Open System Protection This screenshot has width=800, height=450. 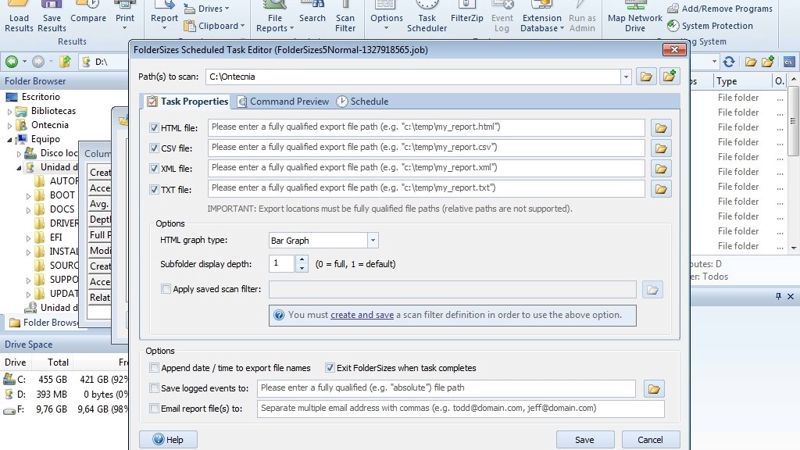point(710,26)
